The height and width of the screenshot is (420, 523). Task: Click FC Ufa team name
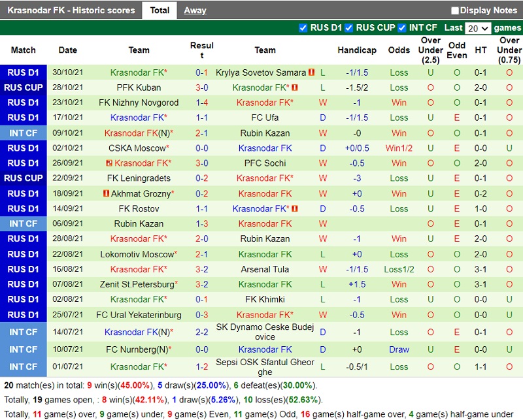tap(265, 118)
